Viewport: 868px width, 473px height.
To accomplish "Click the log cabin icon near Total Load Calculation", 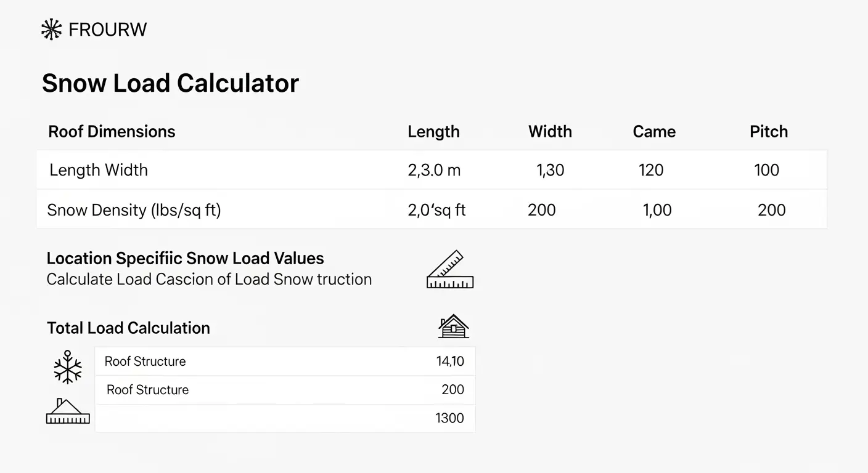I will coord(454,325).
